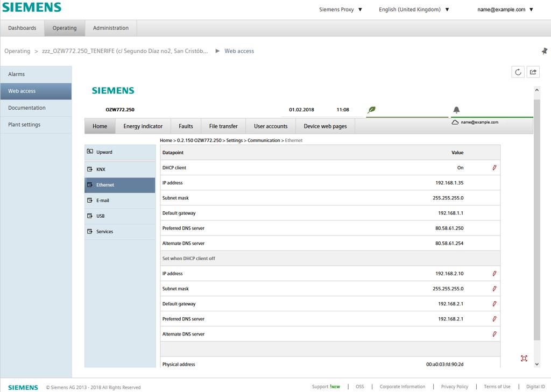Click the zzz_OZW772.250_TENERIFE breadcrumb link

125,51
